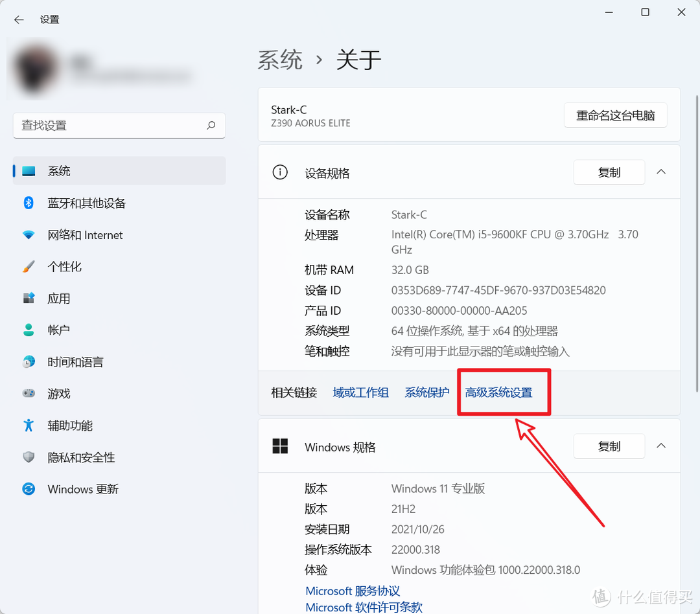The image size is (700, 614).
Task: Click the 查找设置 search field
Action: [119, 125]
